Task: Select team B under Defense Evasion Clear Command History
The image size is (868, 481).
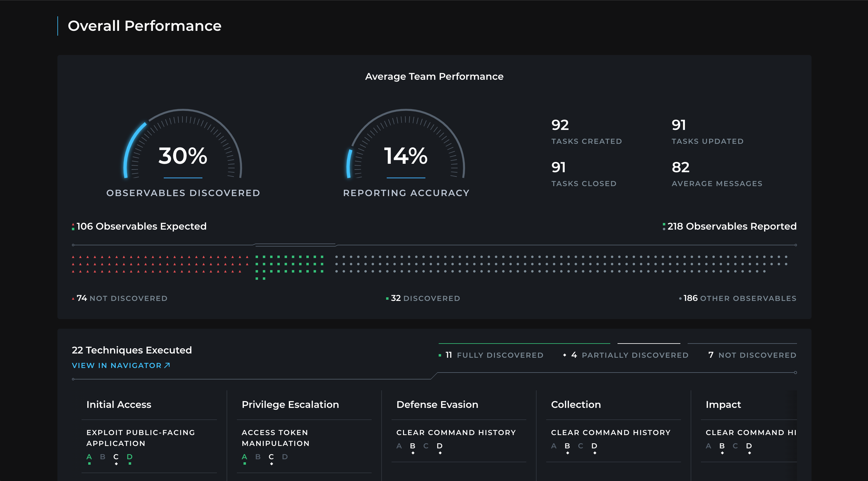Action: [412, 446]
